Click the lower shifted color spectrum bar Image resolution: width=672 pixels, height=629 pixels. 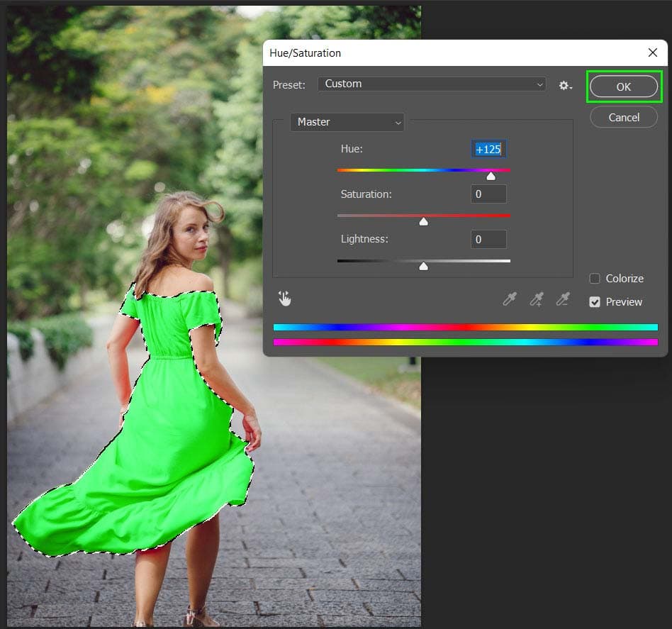[466, 342]
